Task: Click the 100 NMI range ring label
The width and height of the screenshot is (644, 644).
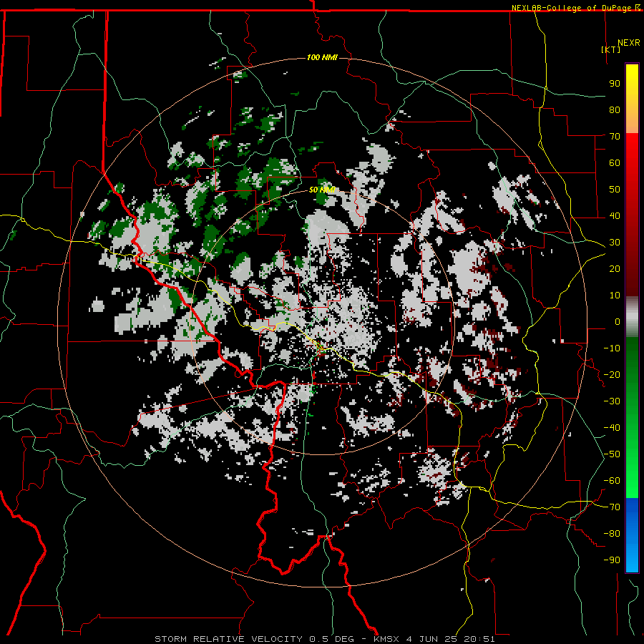Action: [322, 57]
